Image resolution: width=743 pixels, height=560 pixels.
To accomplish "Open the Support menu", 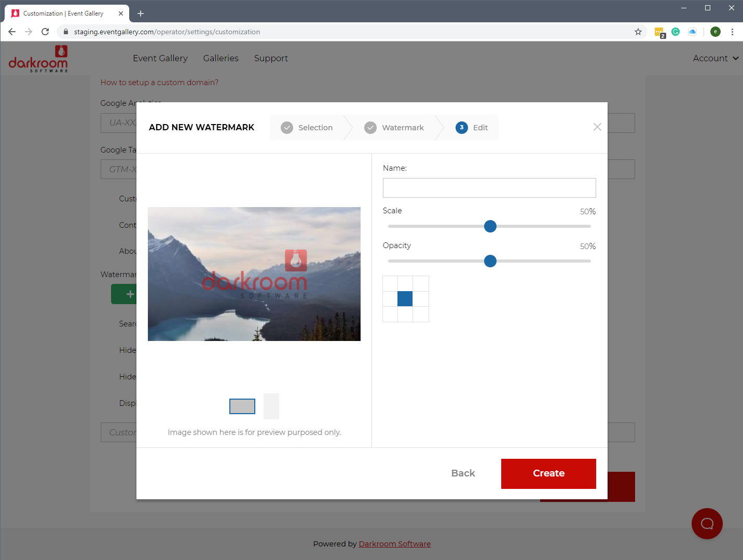I will (x=271, y=58).
